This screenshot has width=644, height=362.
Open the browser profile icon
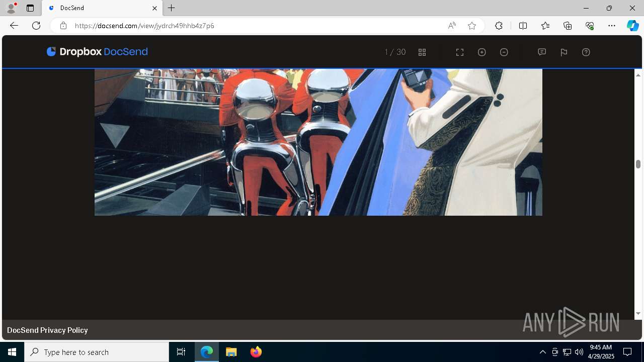11,8
